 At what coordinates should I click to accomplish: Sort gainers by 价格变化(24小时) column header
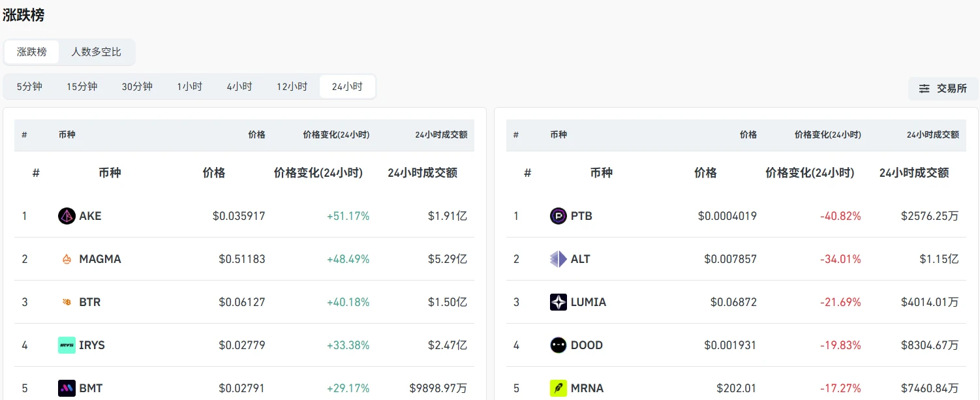[x=318, y=173]
